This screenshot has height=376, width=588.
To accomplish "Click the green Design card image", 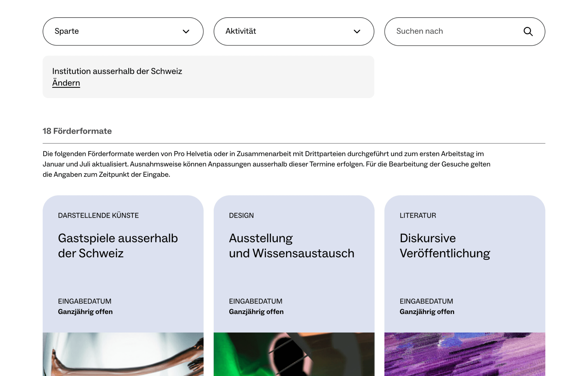I will 294,354.
